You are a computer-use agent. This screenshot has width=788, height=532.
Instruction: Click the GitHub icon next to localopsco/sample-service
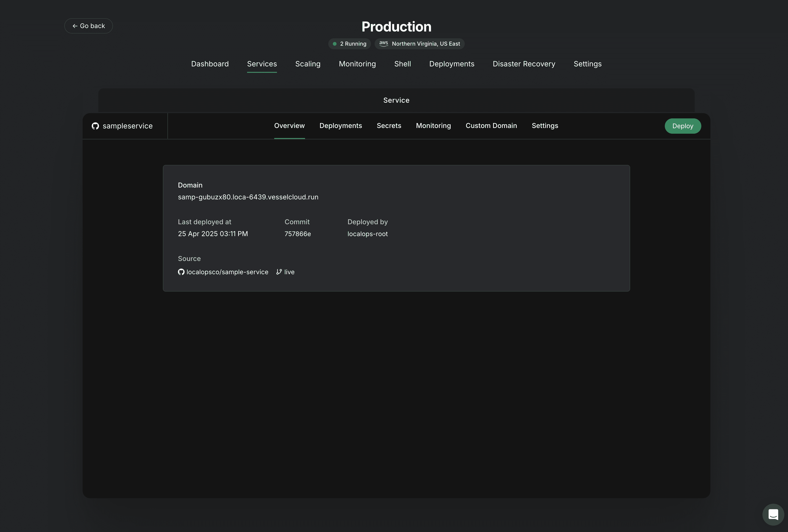click(x=181, y=272)
